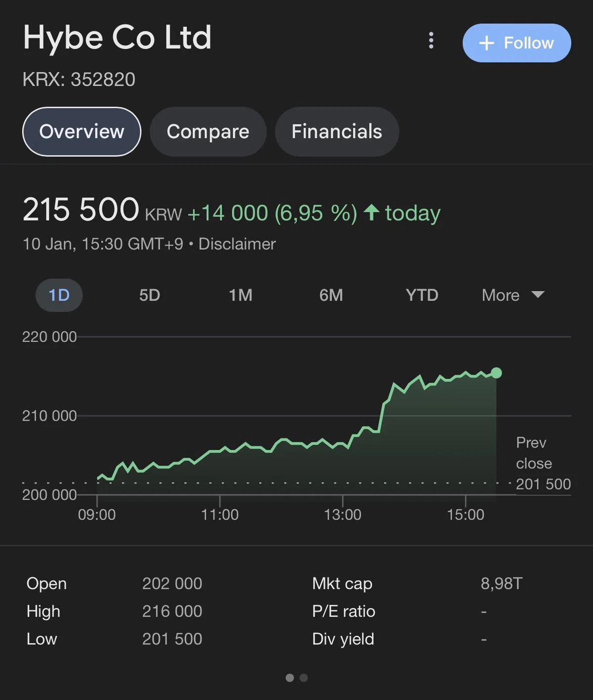The image size is (593, 700).
Task: Select the 5D time range
Action: pos(150,295)
